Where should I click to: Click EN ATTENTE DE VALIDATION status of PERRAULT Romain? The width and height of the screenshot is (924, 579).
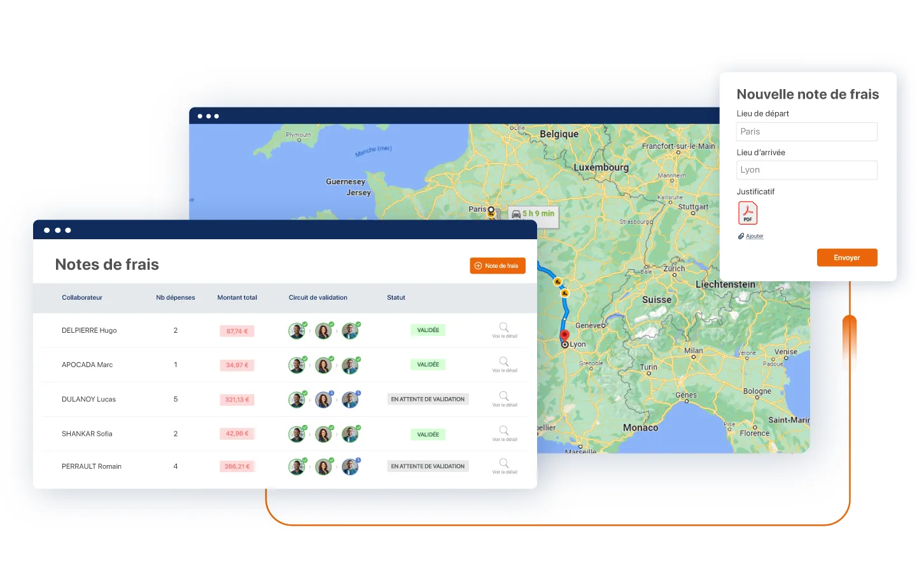(x=428, y=466)
